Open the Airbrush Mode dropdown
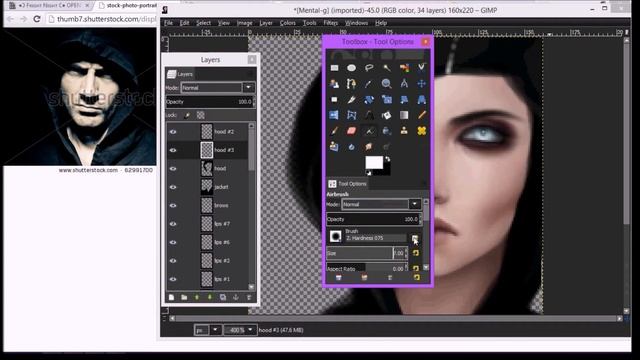Image resolution: width=640 pixels, height=360 pixels. [x=382, y=204]
